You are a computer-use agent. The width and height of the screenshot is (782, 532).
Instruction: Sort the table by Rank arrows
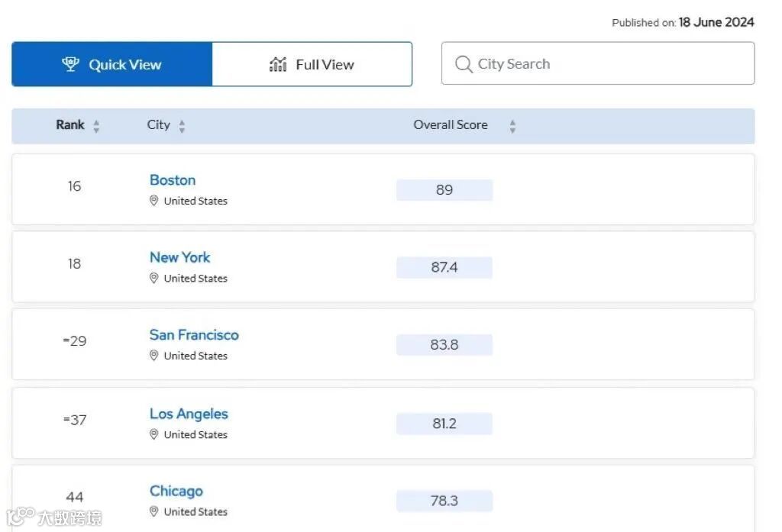[x=96, y=126]
